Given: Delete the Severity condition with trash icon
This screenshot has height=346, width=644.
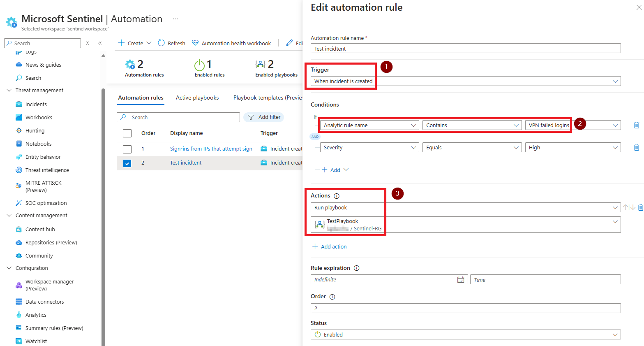Looking at the screenshot, I should point(636,147).
